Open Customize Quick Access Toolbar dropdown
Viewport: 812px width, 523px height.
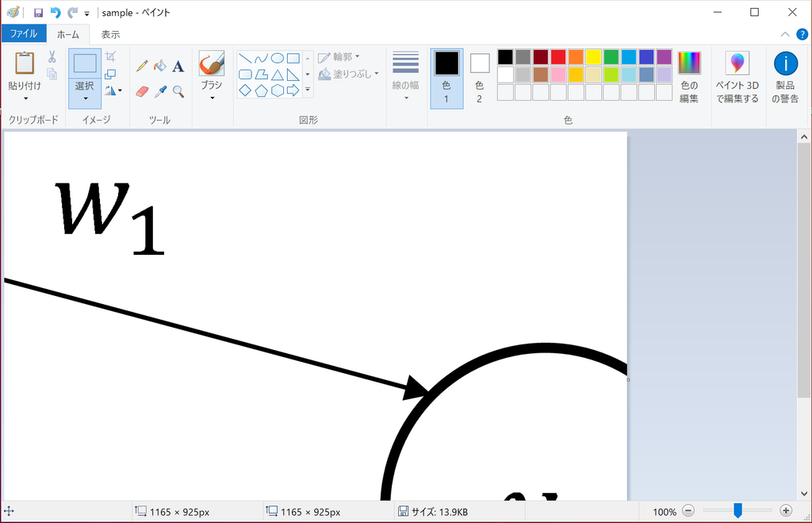tap(86, 14)
